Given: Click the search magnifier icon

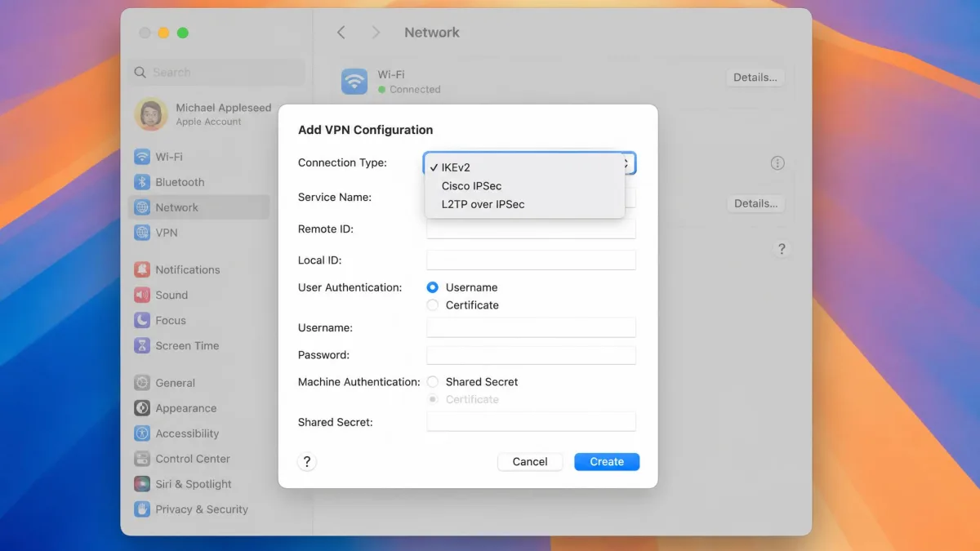Looking at the screenshot, I should pyautogui.click(x=140, y=73).
